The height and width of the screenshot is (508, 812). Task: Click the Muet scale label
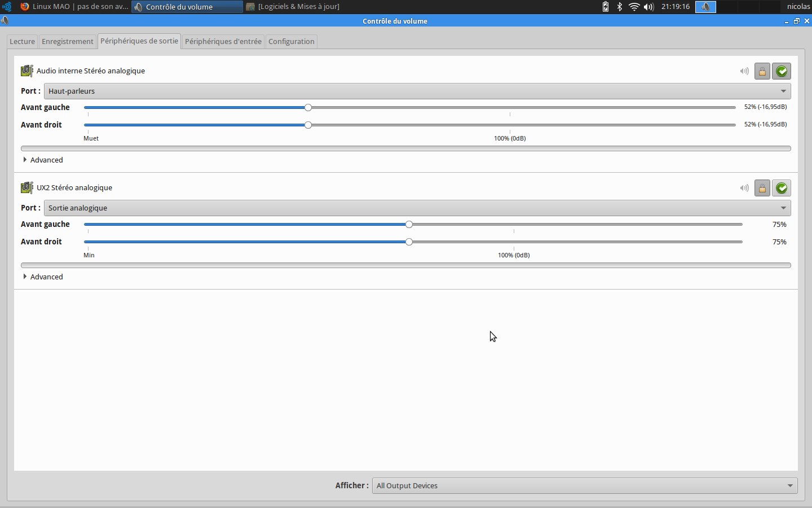91,138
